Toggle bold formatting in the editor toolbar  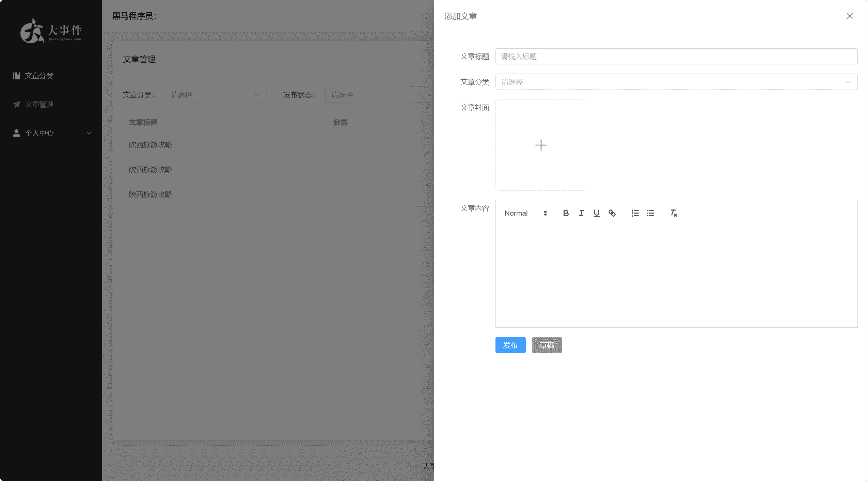coord(566,213)
